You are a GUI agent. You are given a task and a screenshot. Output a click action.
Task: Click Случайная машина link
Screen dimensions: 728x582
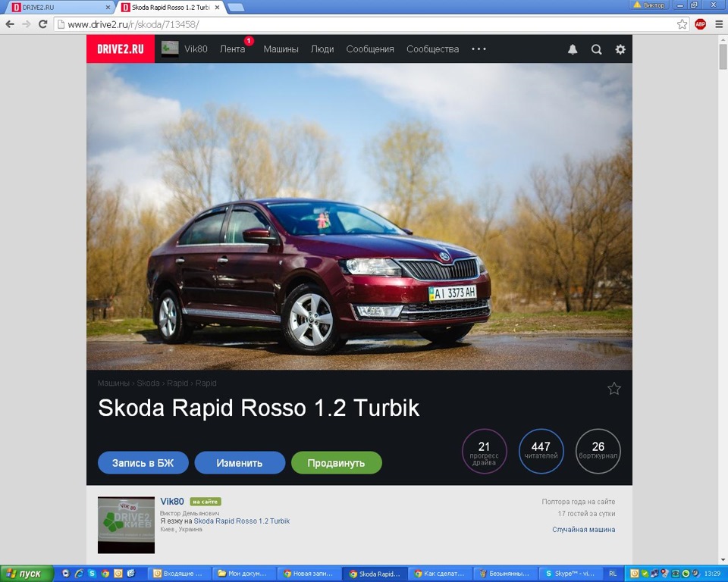click(584, 529)
